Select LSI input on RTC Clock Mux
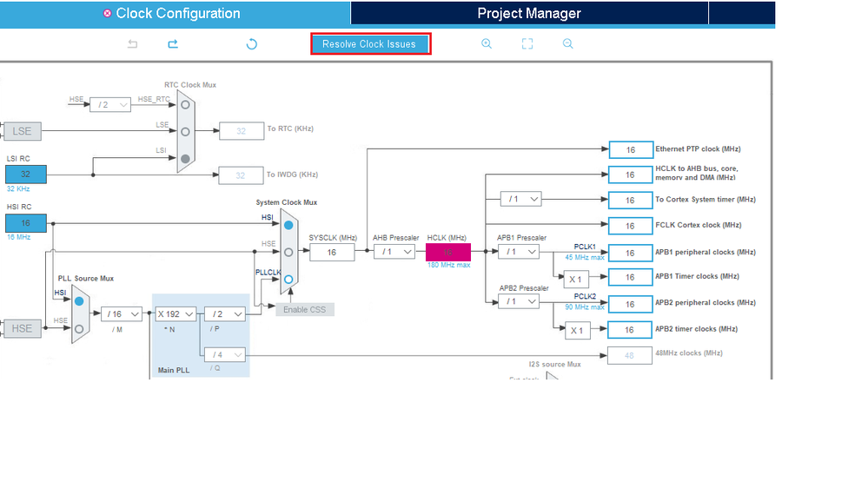Image resolution: width=868 pixels, height=488 pixels. pos(185,159)
